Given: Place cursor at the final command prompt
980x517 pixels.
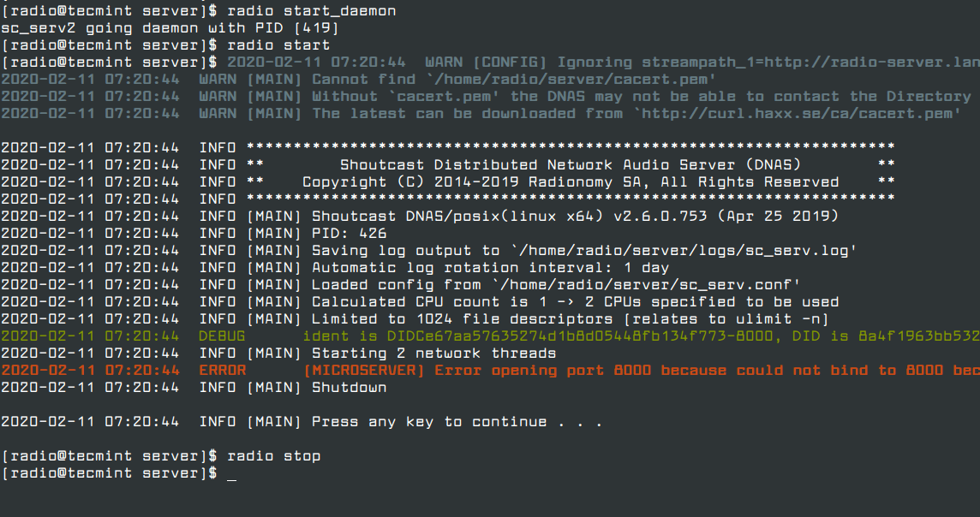Looking at the screenshot, I should click(x=231, y=474).
